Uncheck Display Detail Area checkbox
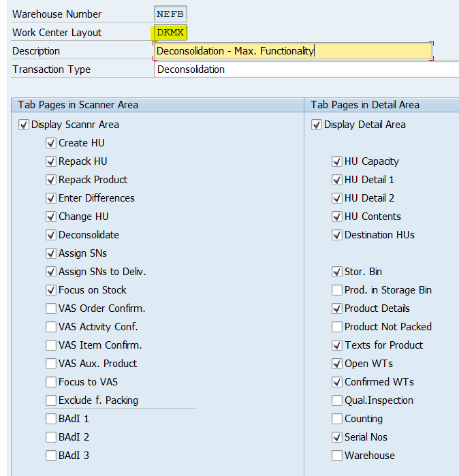The height and width of the screenshot is (476, 459). [x=317, y=125]
